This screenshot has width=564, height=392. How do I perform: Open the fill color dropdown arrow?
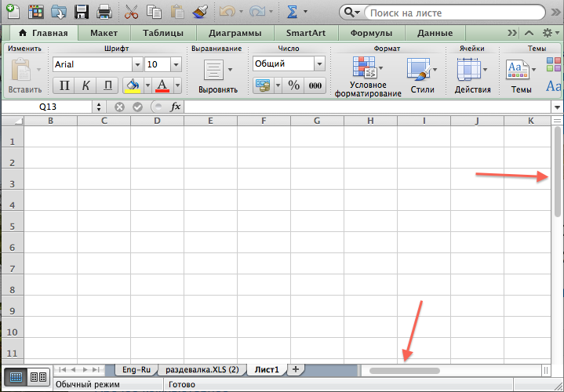coord(147,85)
